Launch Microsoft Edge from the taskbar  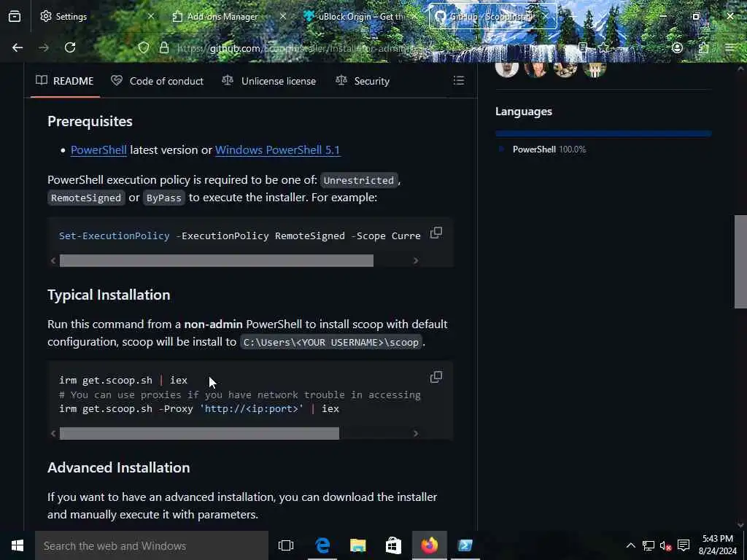tap(322, 545)
